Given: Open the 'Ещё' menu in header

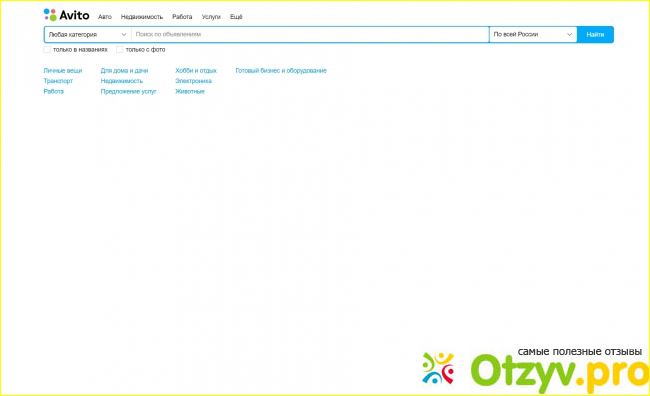Looking at the screenshot, I should 236,17.
